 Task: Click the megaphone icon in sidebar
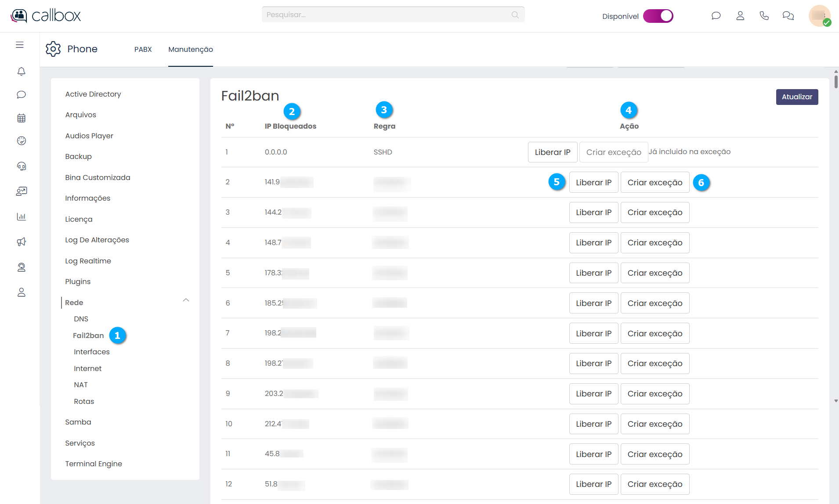coord(21,241)
